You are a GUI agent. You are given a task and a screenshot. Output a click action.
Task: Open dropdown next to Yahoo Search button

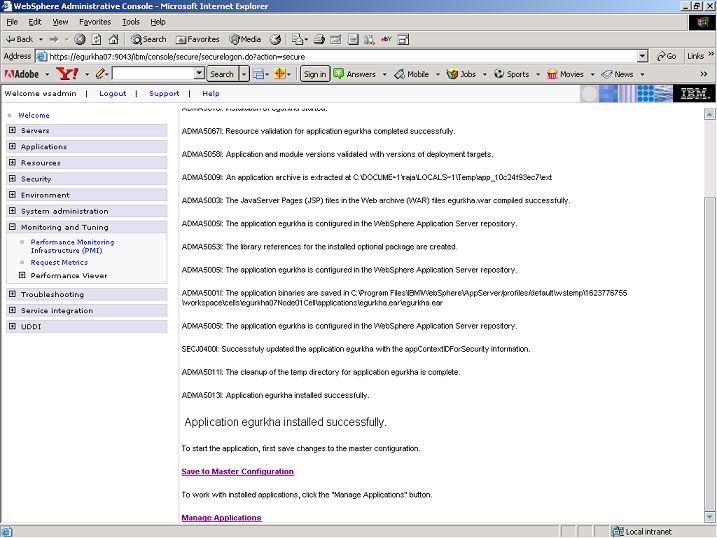click(244, 74)
